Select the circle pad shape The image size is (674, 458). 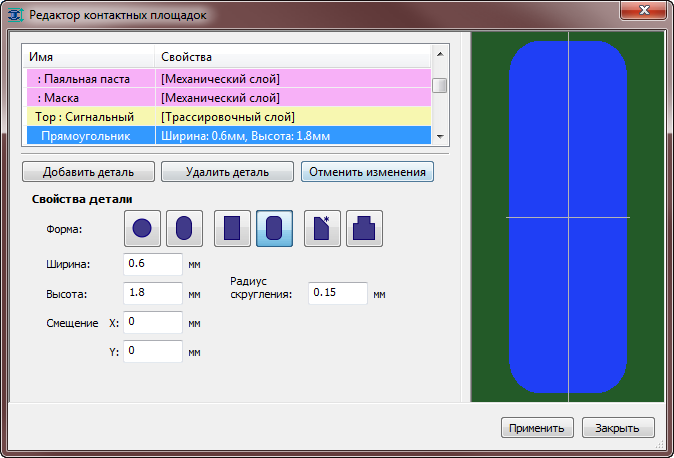click(142, 228)
